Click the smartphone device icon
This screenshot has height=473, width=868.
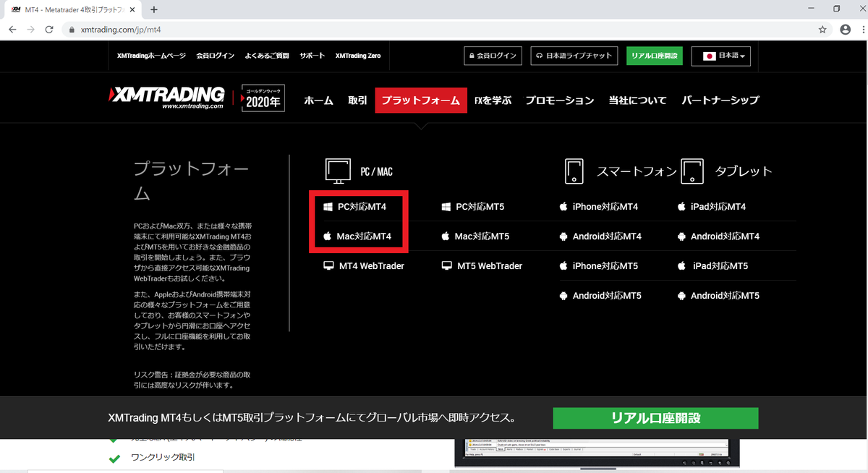[574, 171]
